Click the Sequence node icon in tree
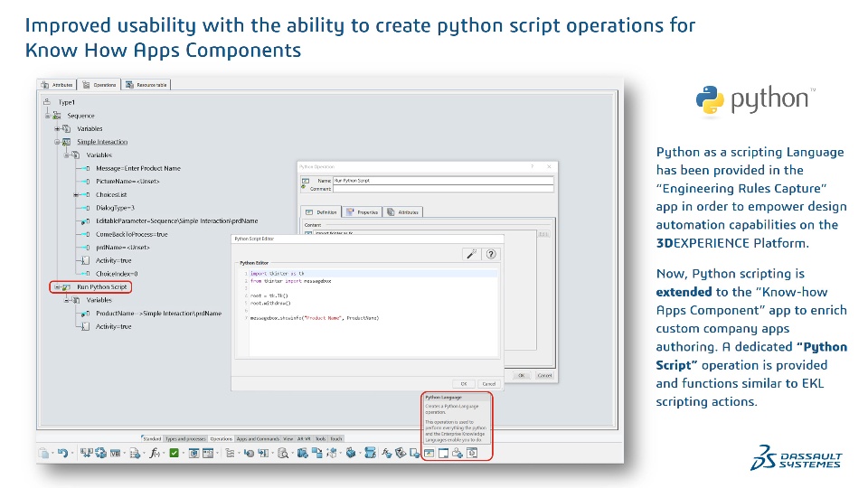 57,115
